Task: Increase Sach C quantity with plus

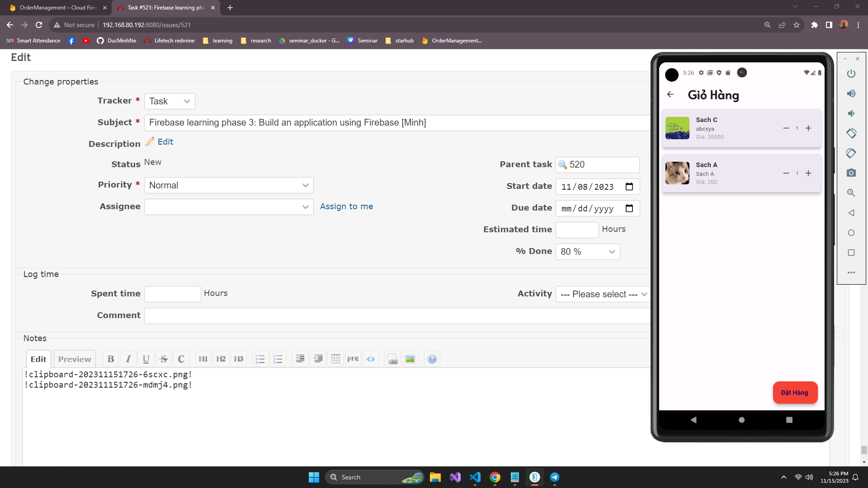Action: click(x=808, y=128)
